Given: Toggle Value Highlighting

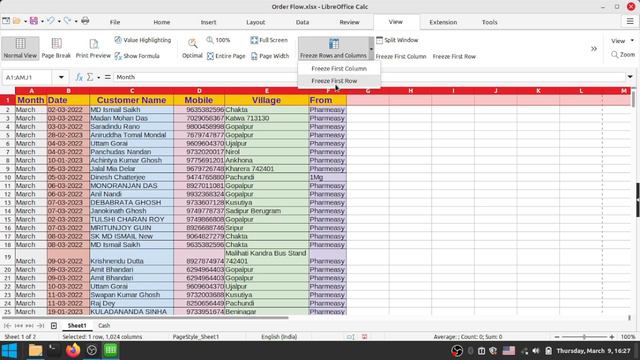Looking at the screenshot, I should click(142, 40).
